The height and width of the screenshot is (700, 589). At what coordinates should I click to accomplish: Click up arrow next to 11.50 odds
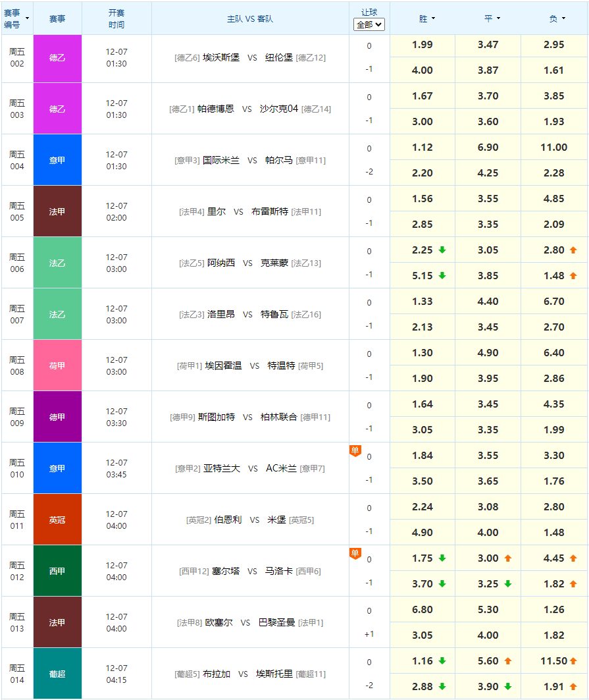[x=573, y=660]
